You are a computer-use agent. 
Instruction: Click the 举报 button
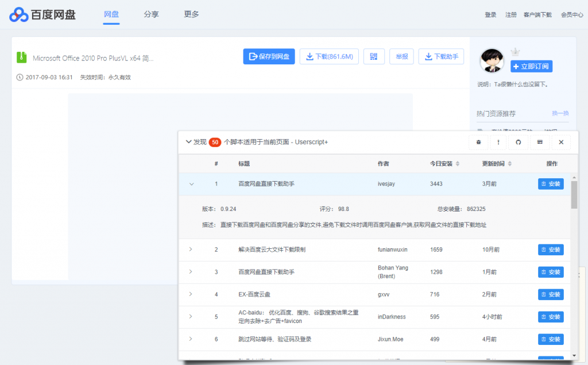[401, 56]
